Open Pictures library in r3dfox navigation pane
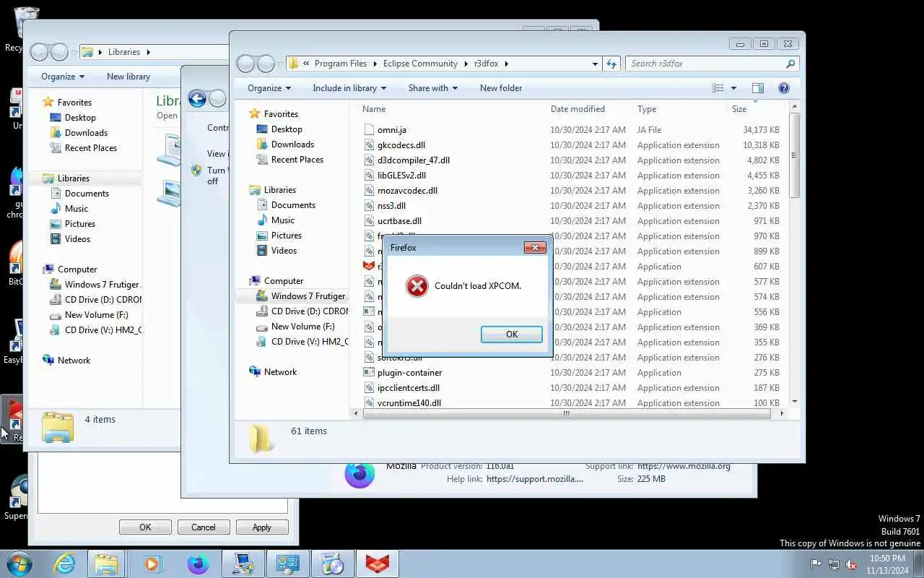The height and width of the screenshot is (578, 924). click(287, 236)
